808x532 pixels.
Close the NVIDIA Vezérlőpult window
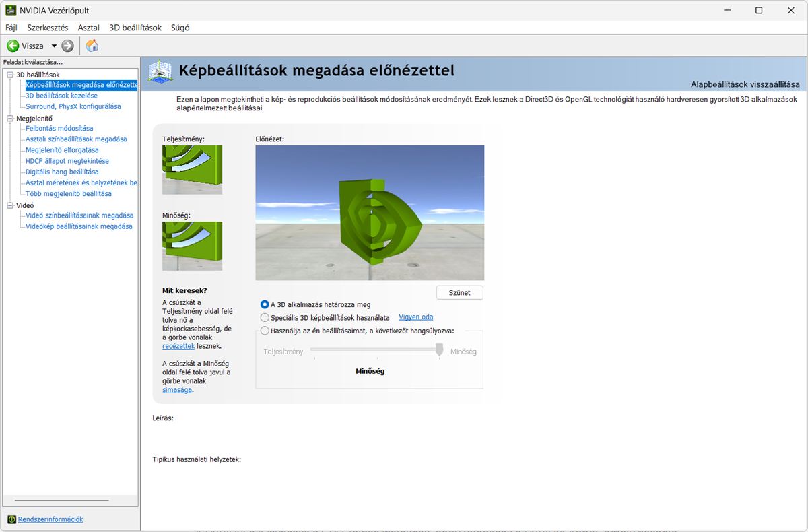point(790,10)
